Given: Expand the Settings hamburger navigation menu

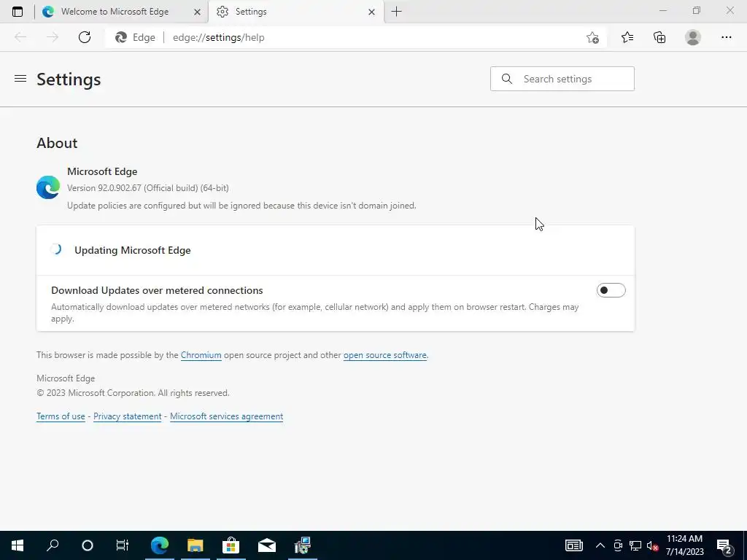Looking at the screenshot, I should [x=20, y=79].
